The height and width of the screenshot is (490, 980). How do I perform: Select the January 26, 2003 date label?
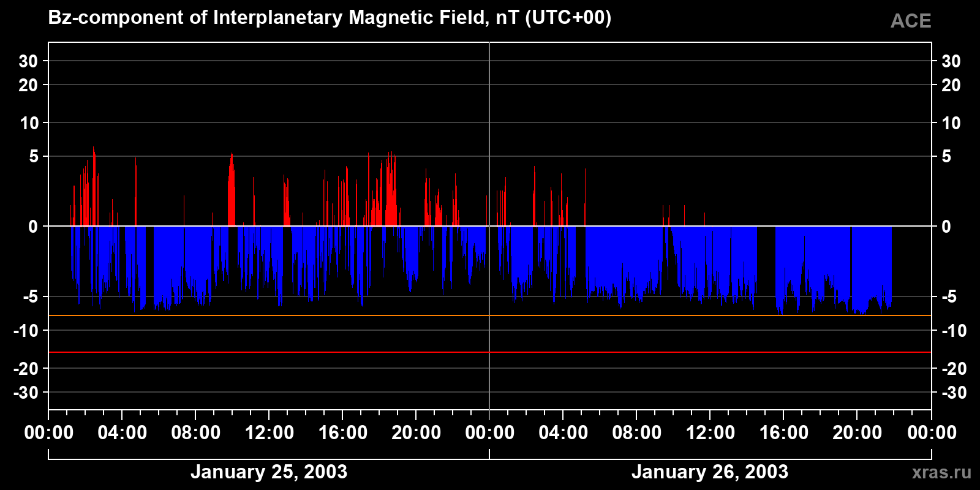(710, 472)
